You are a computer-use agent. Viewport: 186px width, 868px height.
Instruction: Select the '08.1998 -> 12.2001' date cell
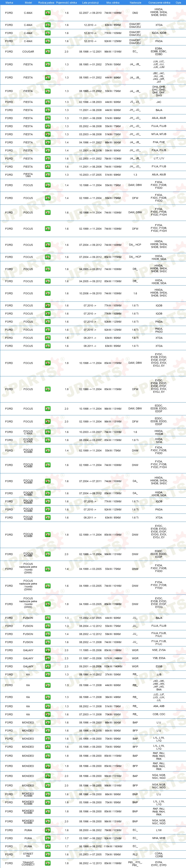(x=90, y=52)
